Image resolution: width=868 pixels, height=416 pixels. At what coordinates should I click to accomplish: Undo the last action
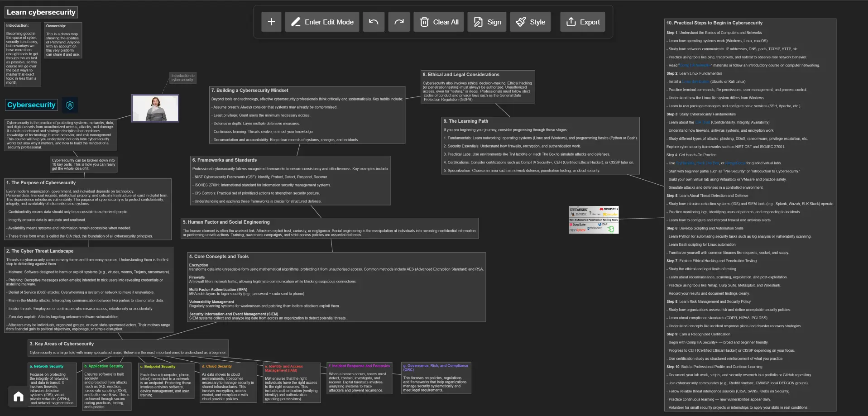coord(374,22)
